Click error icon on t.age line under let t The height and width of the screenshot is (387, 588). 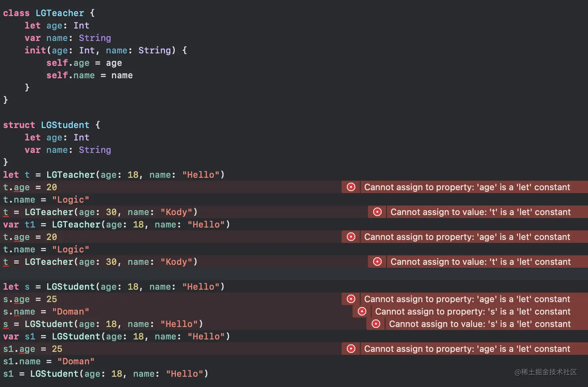pyautogui.click(x=351, y=187)
